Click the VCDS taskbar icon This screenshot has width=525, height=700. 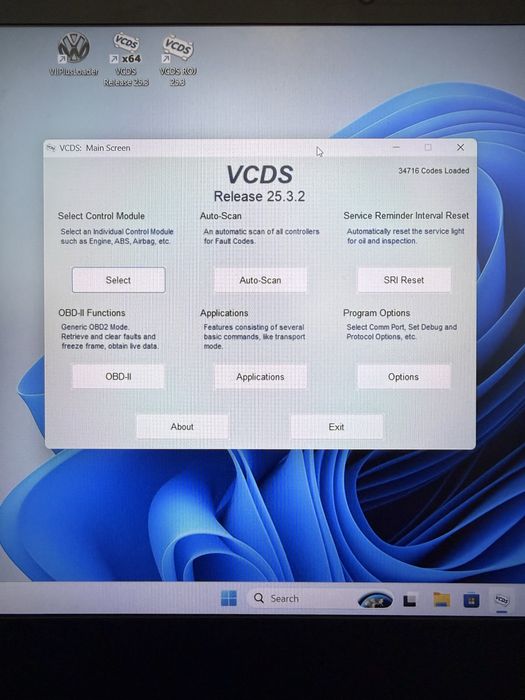click(502, 600)
